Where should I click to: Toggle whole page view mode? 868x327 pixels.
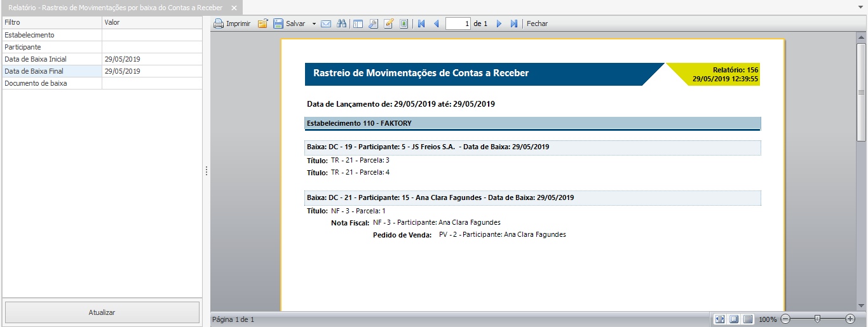(734, 319)
